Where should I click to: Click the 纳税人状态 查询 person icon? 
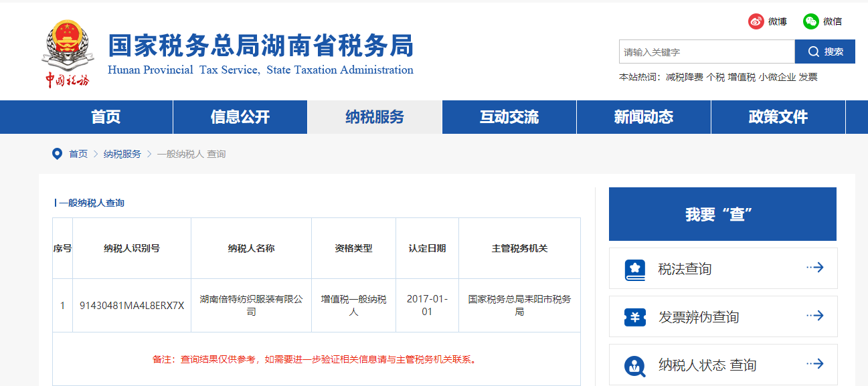coord(634,365)
